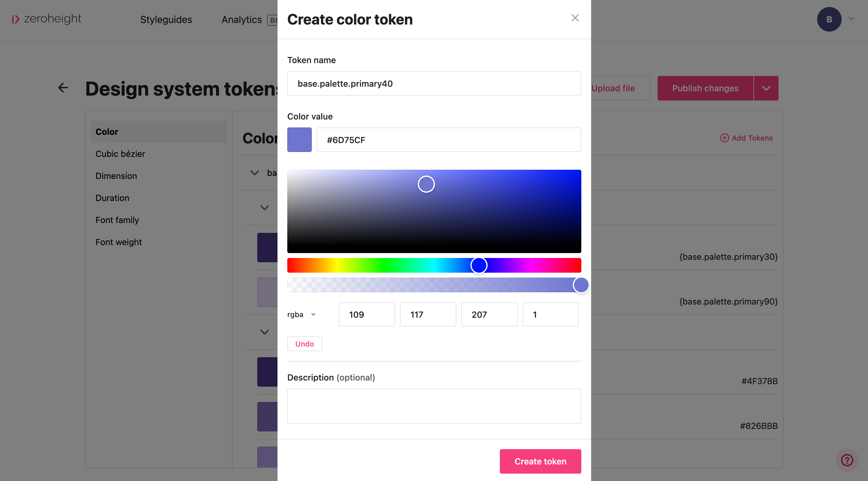Click the Publish changes button

705,88
